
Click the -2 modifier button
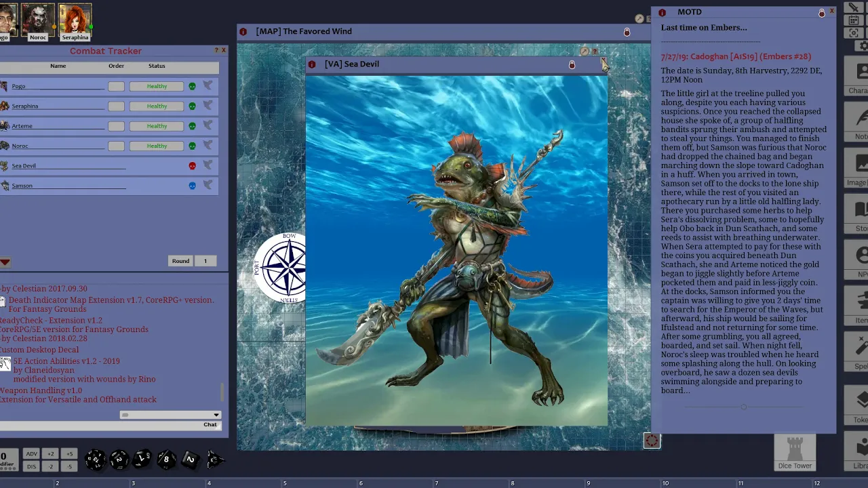click(x=50, y=466)
